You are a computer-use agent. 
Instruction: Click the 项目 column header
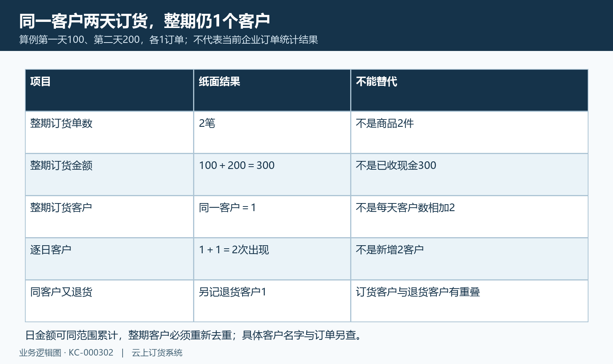click(110, 90)
